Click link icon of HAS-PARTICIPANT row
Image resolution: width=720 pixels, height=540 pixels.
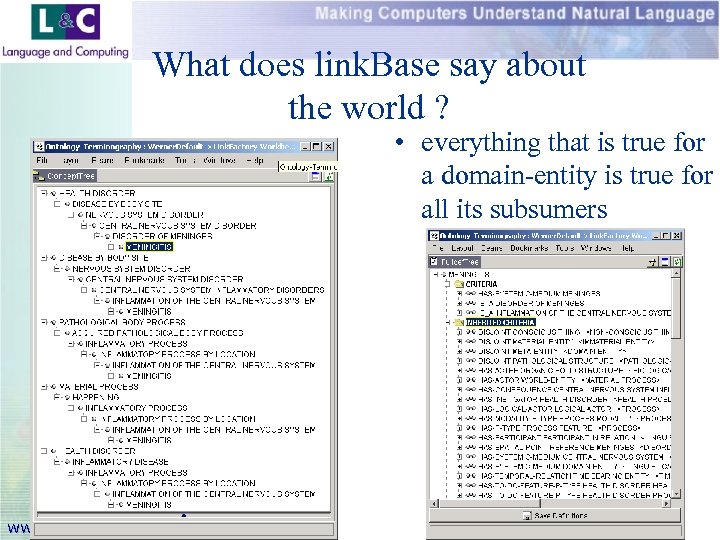point(471,438)
